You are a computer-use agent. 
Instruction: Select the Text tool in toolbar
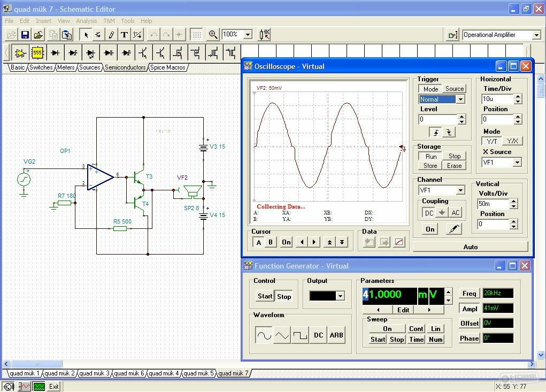124,35
